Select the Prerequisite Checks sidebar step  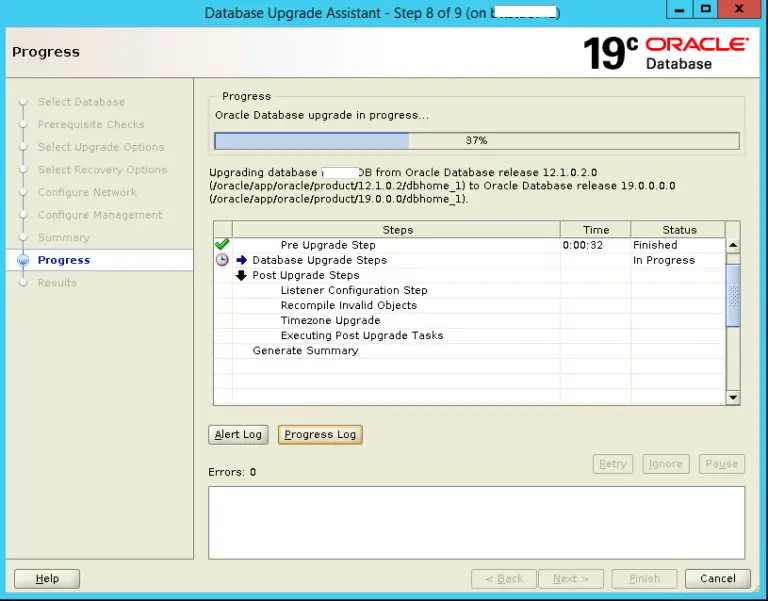[91, 124]
